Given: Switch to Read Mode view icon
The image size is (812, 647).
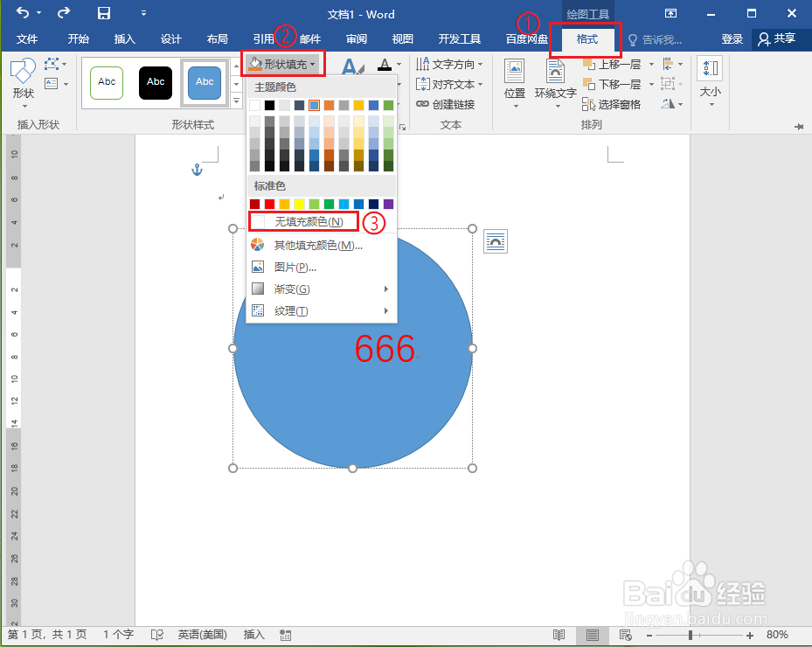Looking at the screenshot, I should 559,635.
